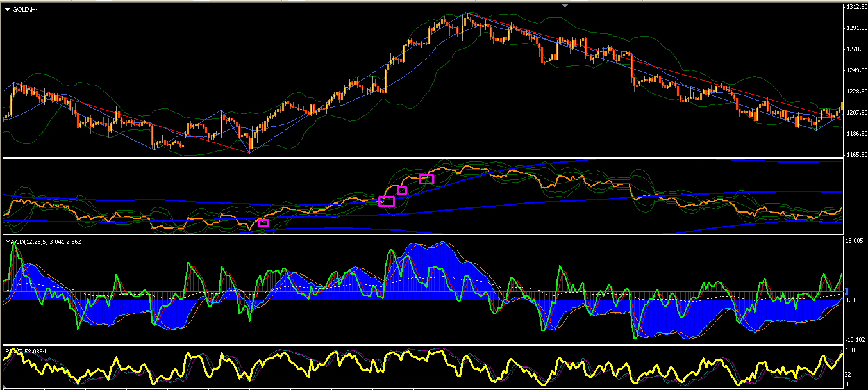Select the lowest magenta rectangle object

coord(263,223)
